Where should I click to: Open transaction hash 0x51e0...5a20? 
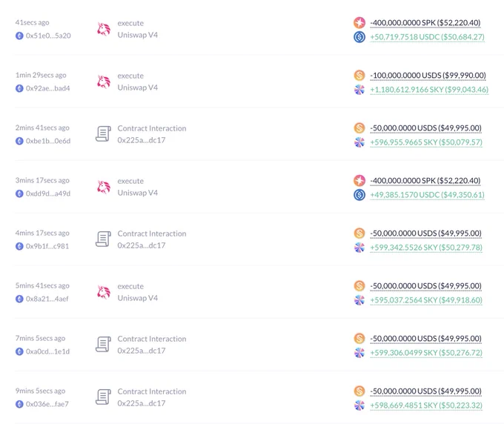[48, 36]
